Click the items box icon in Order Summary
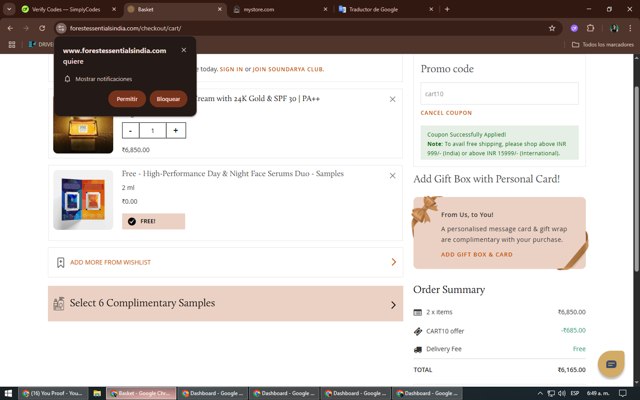 (x=418, y=313)
